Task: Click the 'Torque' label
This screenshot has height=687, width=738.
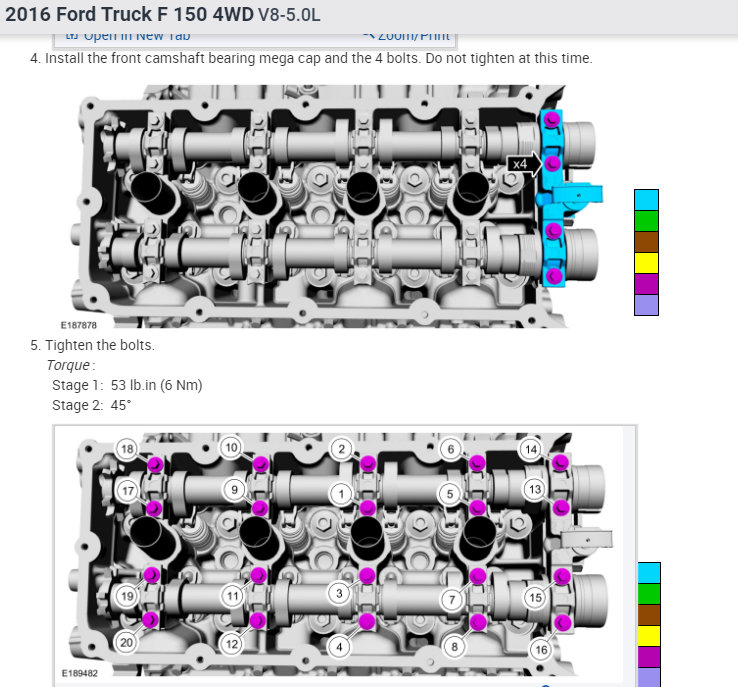Action: (71, 365)
